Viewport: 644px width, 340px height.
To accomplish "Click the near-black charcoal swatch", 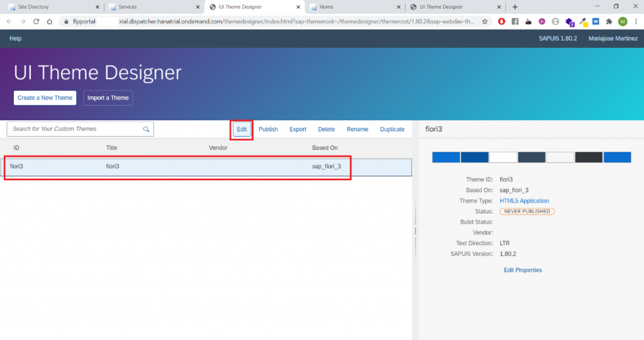I will 589,157.
